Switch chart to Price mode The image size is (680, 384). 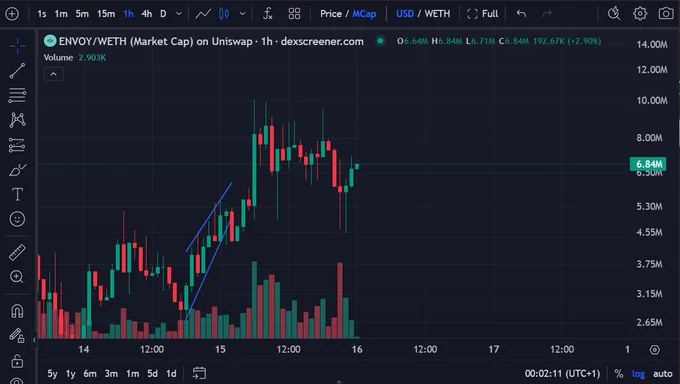click(331, 14)
